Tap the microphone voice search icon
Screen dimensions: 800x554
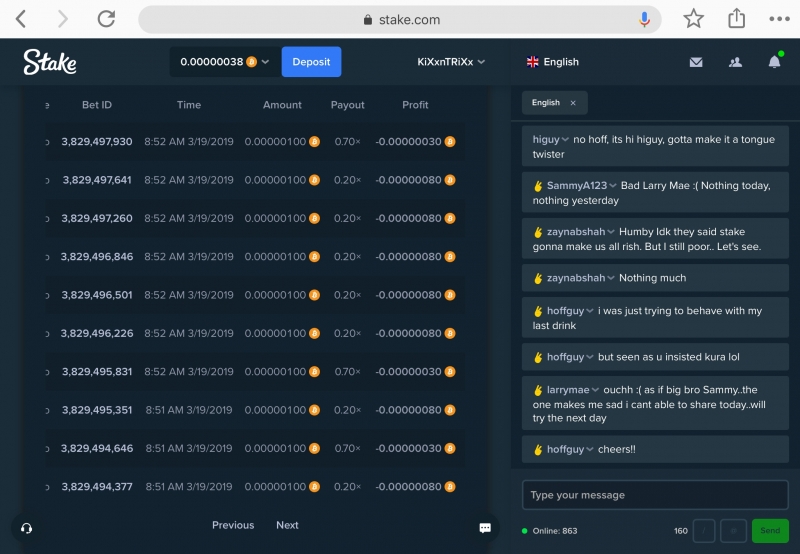click(644, 19)
